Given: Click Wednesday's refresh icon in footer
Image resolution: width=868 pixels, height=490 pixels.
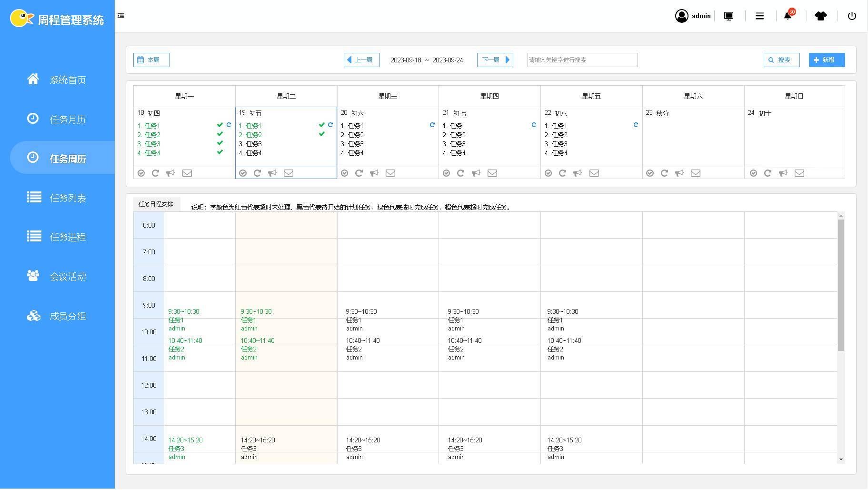Looking at the screenshot, I should coord(359,173).
